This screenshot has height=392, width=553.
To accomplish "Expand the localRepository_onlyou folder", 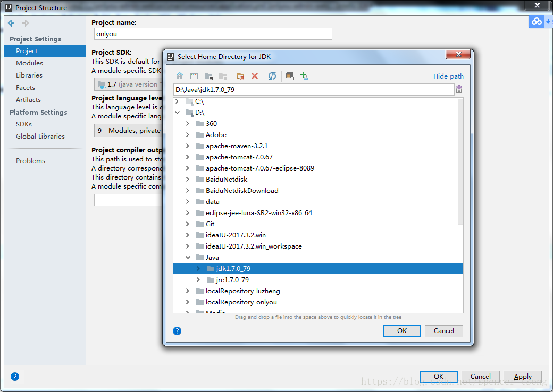I will point(188,302).
